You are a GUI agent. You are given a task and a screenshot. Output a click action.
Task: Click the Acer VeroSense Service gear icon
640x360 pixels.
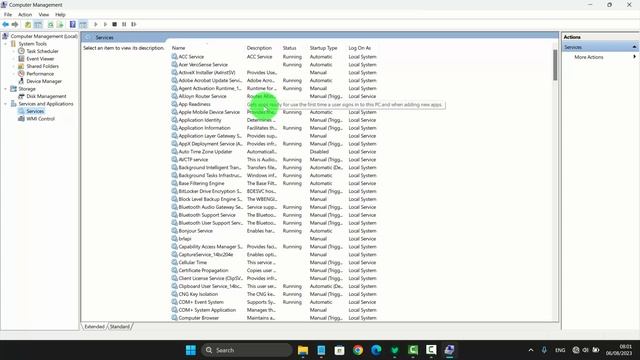coord(174,64)
